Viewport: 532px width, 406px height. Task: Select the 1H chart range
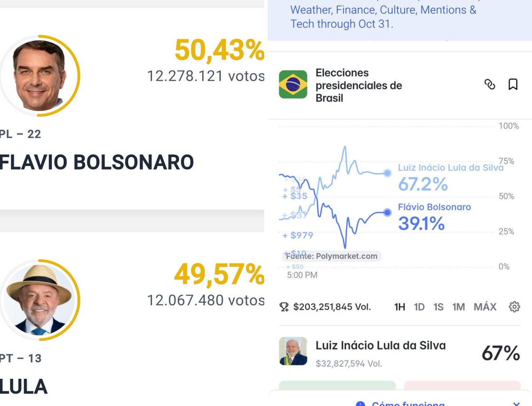point(400,307)
